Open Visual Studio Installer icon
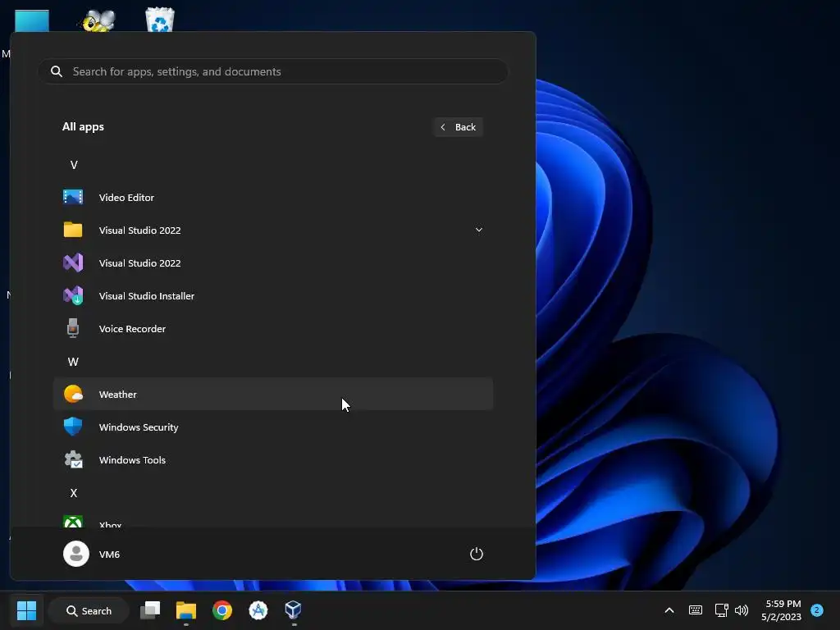 tap(73, 295)
